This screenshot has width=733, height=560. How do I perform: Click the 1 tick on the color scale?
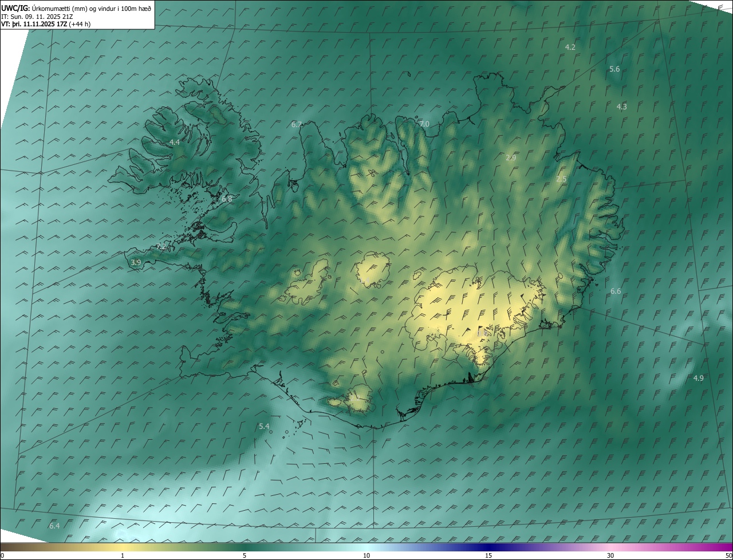[x=123, y=556]
